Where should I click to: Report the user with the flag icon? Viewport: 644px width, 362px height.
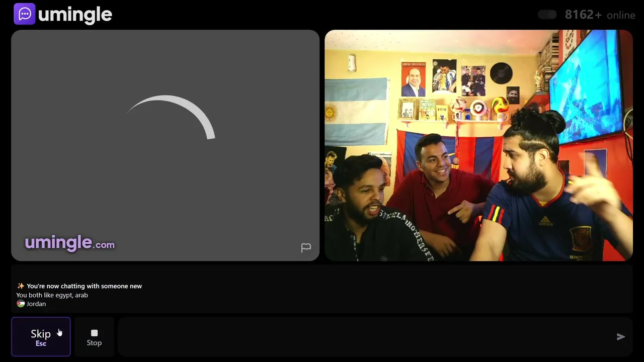[x=306, y=247]
